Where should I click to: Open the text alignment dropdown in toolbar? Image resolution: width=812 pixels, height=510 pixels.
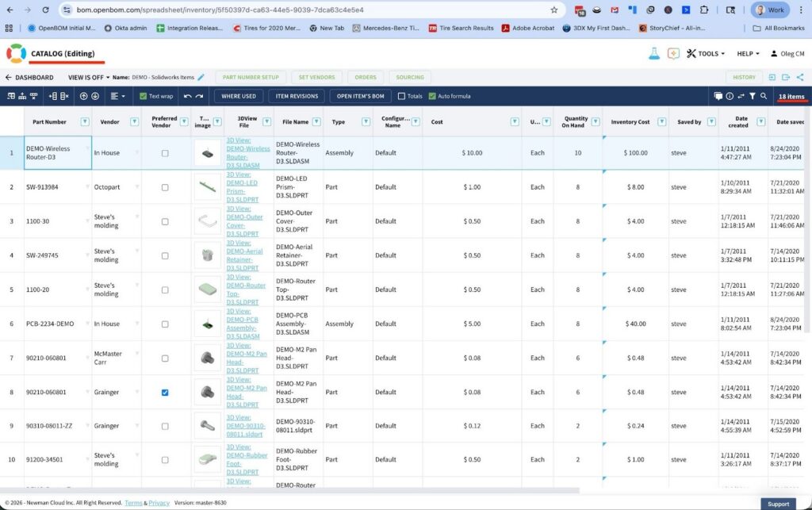(x=118, y=96)
